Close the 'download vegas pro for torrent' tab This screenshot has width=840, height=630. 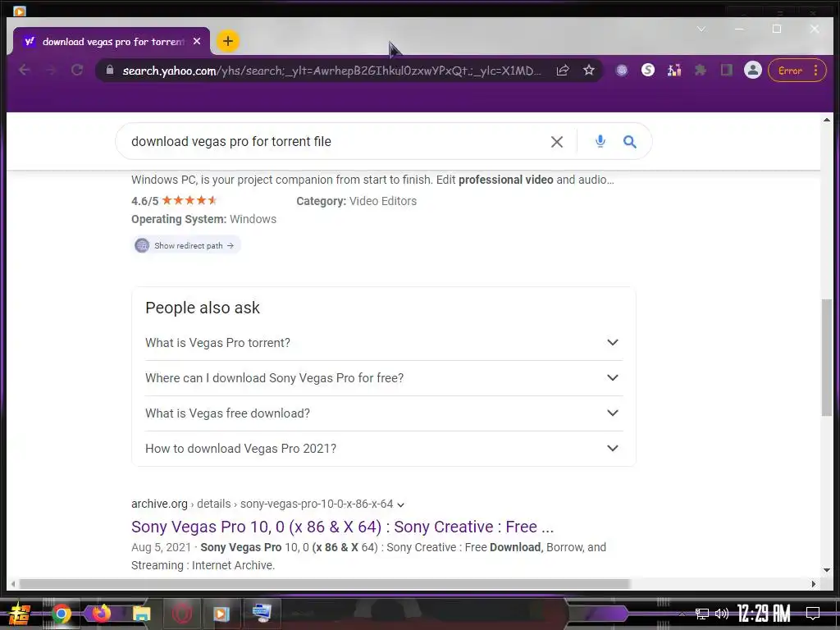197,41
